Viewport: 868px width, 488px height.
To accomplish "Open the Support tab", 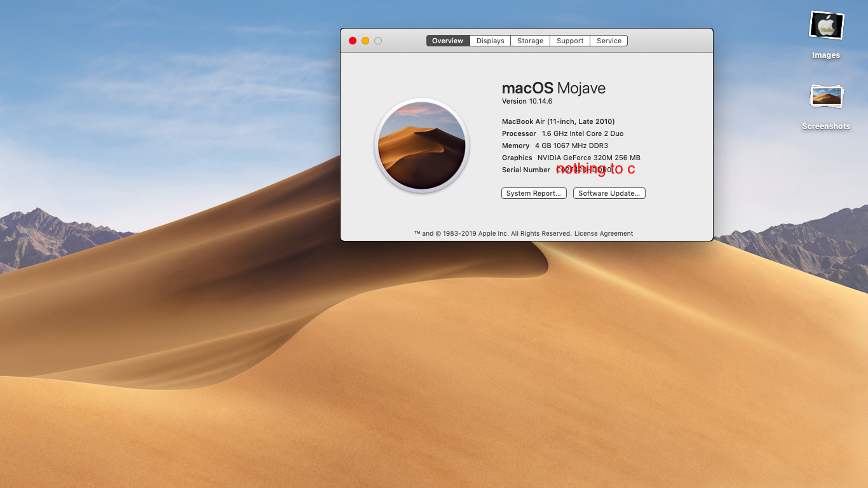I will [x=570, y=41].
